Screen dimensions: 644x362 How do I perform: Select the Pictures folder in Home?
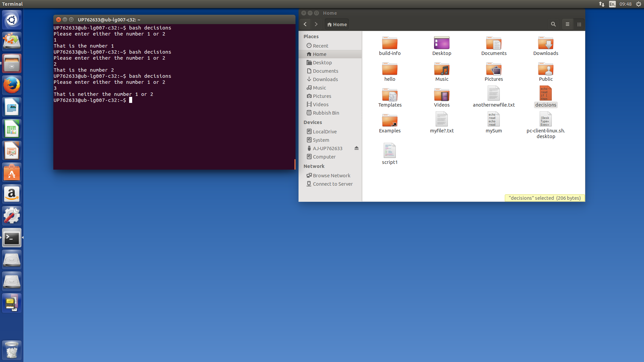point(494,72)
